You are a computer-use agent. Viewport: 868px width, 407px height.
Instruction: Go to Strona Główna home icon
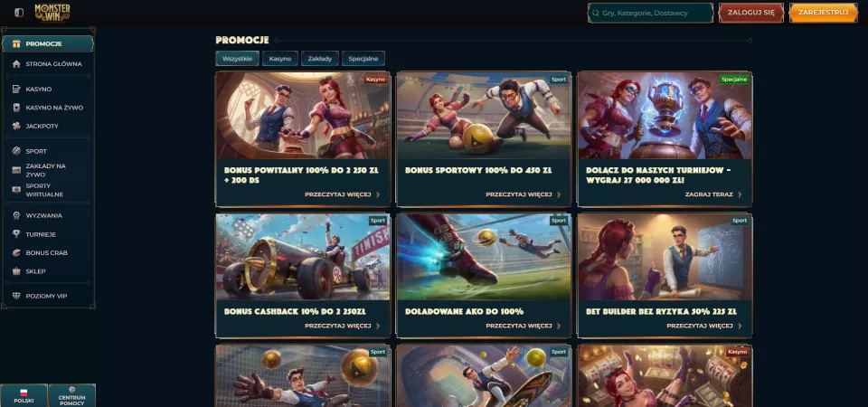click(16, 63)
